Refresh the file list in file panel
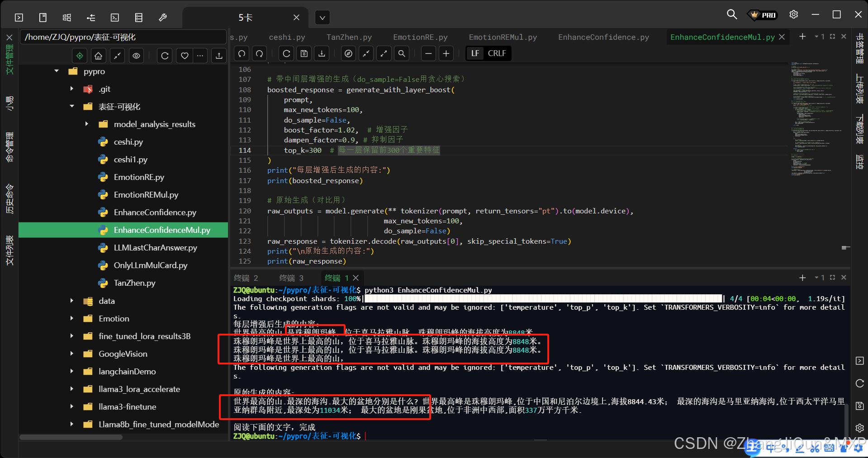 coord(165,56)
